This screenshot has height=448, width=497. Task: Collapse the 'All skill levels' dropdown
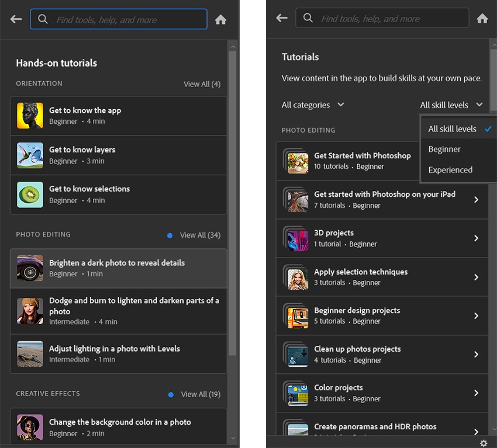point(451,105)
